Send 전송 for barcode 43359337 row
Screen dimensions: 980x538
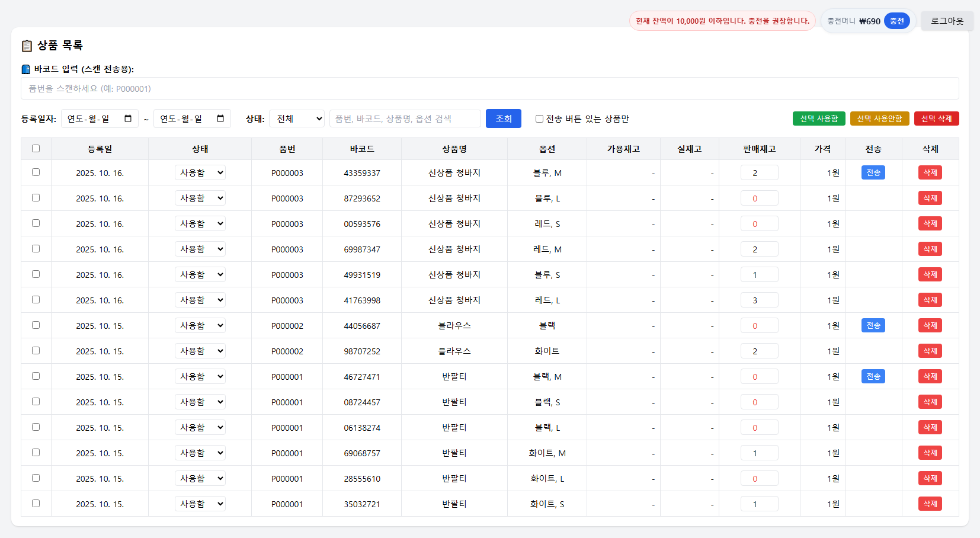point(873,172)
